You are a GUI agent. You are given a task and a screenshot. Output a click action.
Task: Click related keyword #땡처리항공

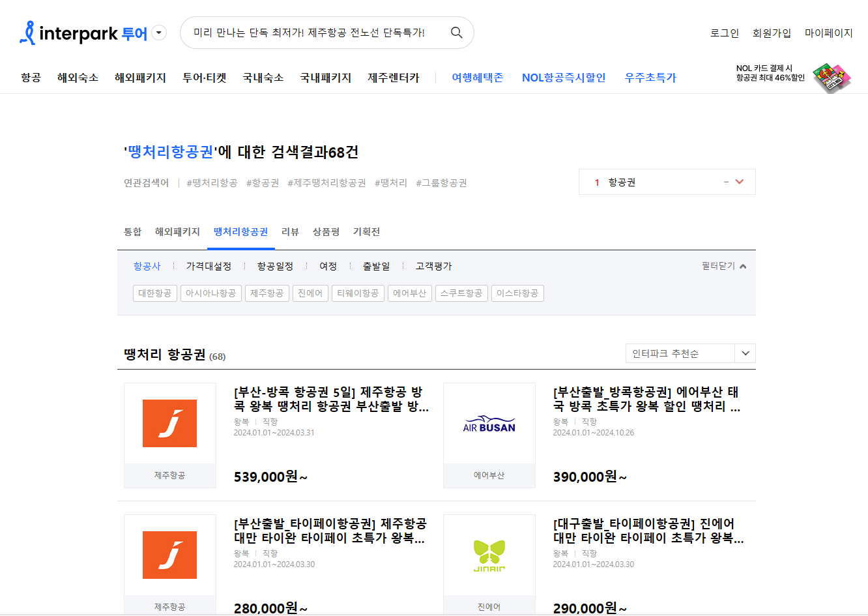[x=212, y=183]
